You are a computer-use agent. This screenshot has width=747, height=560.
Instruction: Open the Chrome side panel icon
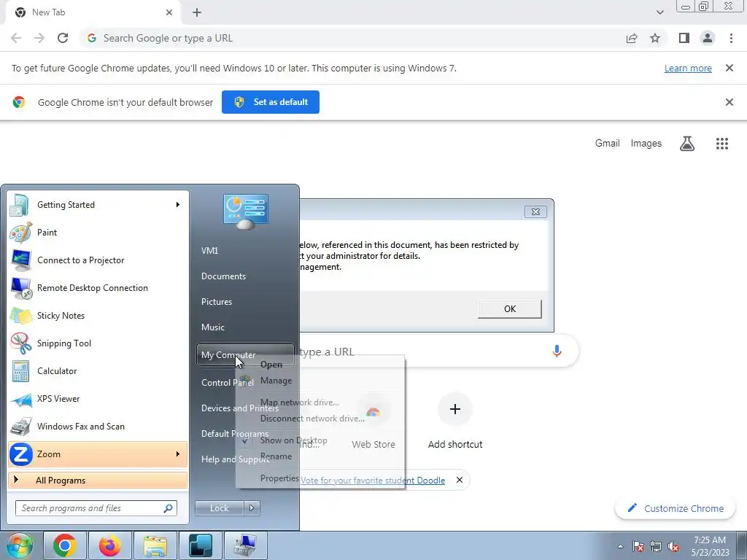(684, 38)
